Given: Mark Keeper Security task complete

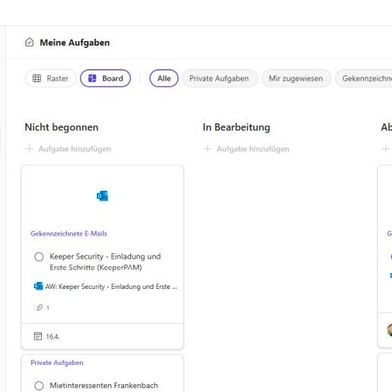Looking at the screenshot, I should [39, 257].
